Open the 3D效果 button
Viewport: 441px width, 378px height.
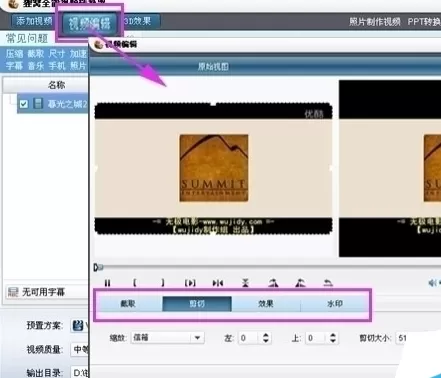[138, 21]
